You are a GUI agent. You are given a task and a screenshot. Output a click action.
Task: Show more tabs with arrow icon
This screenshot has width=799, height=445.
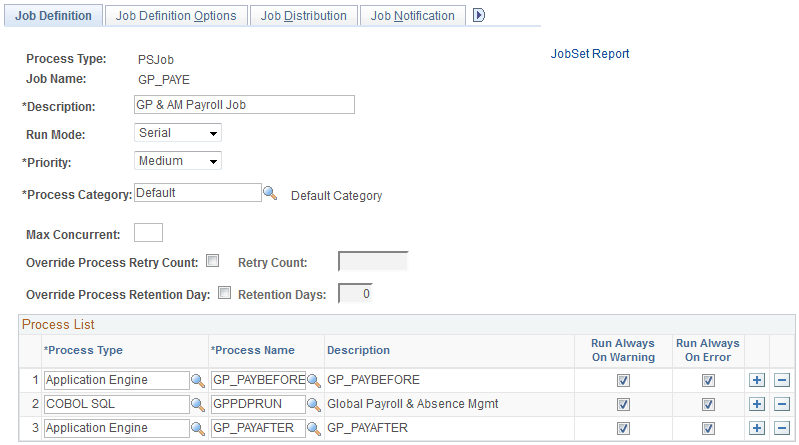point(478,15)
